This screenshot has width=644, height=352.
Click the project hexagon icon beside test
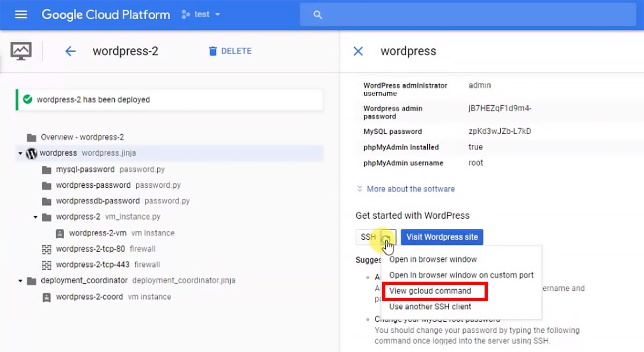tap(186, 14)
